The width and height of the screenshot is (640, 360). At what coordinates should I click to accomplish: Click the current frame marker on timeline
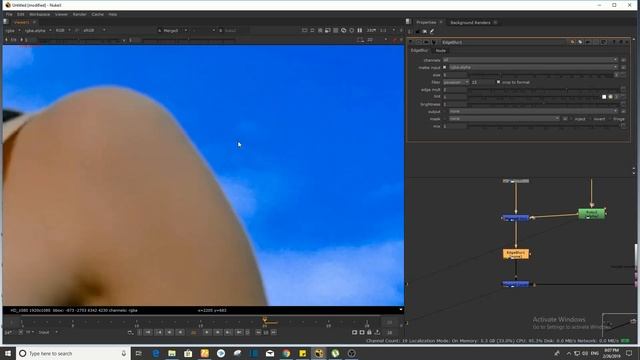tap(264, 320)
